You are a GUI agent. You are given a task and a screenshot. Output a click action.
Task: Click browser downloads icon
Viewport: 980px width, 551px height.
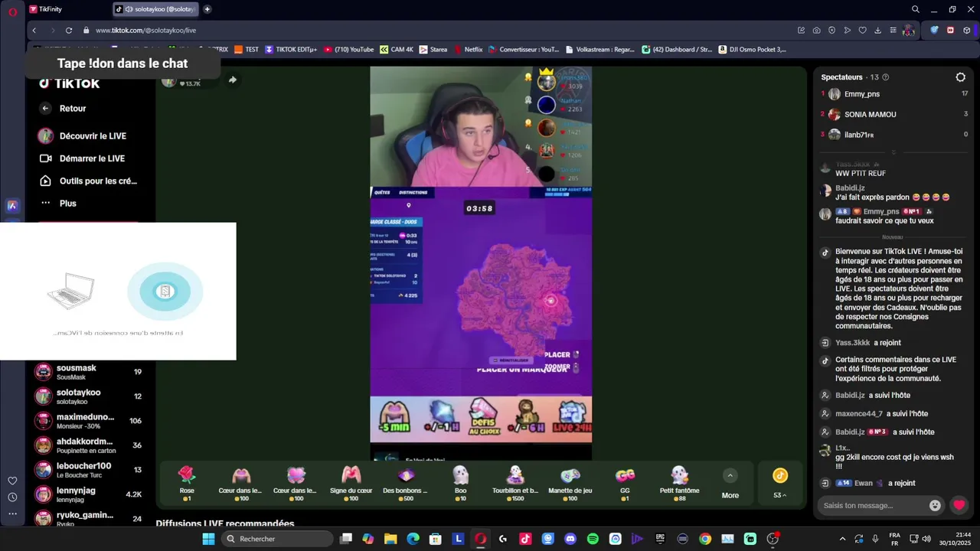click(x=877, y=30)
